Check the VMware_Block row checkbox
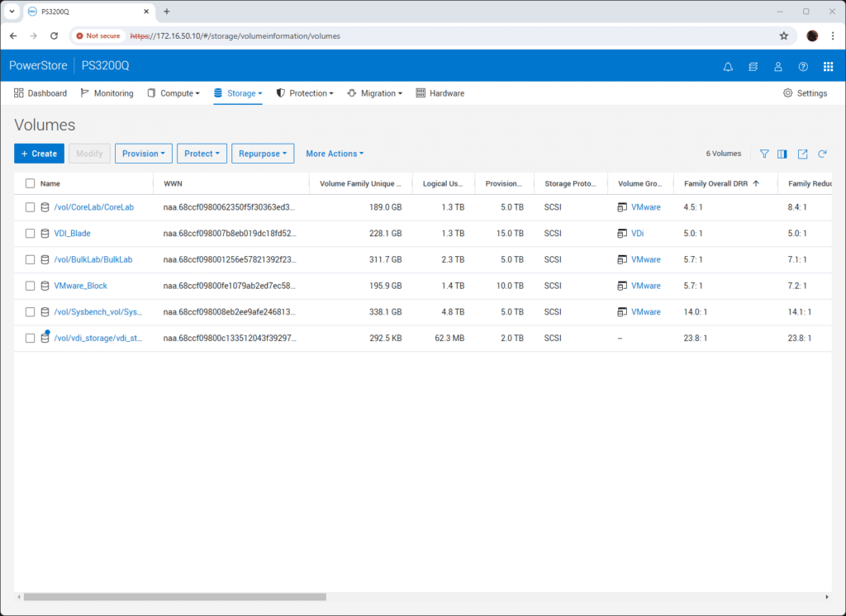 [x=31, y=286]
